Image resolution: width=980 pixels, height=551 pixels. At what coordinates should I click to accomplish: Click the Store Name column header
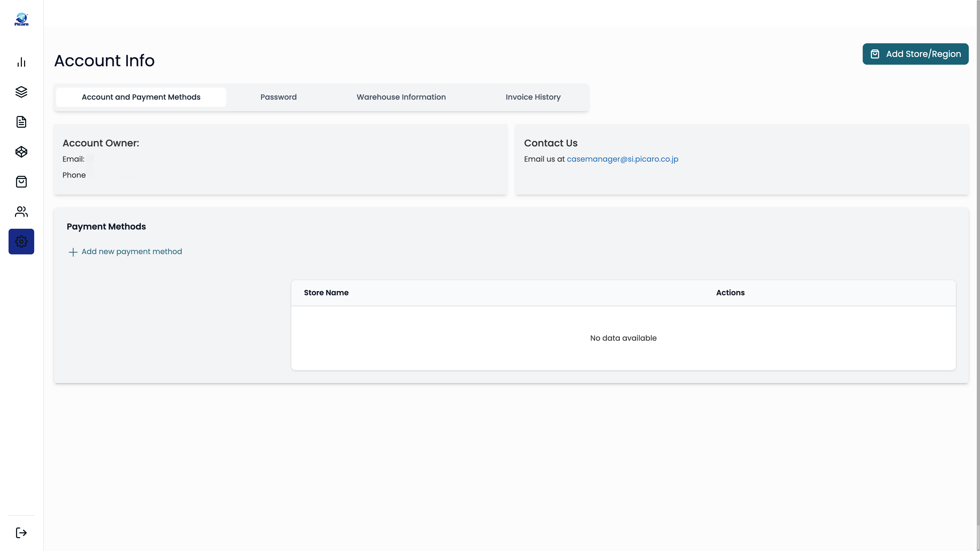(326, 293)
